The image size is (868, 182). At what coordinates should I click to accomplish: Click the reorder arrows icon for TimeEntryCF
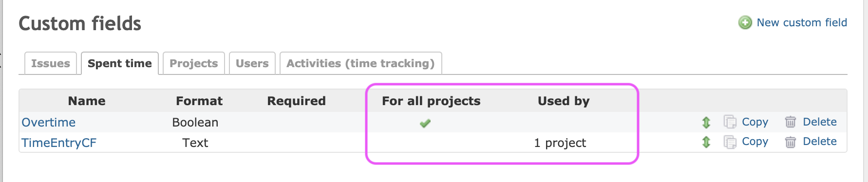pos(706,142)
